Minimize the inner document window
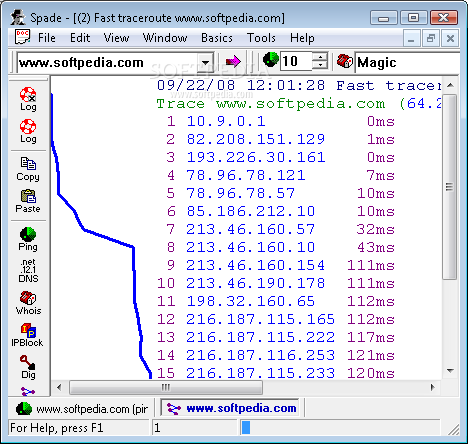The image size is (468, 444). (x=411, y=39)
